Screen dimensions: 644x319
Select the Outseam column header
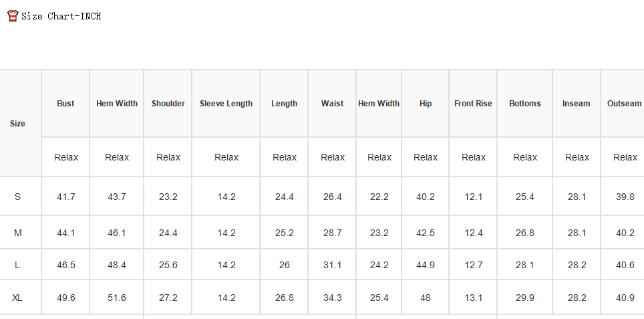[x=624, y=104]
